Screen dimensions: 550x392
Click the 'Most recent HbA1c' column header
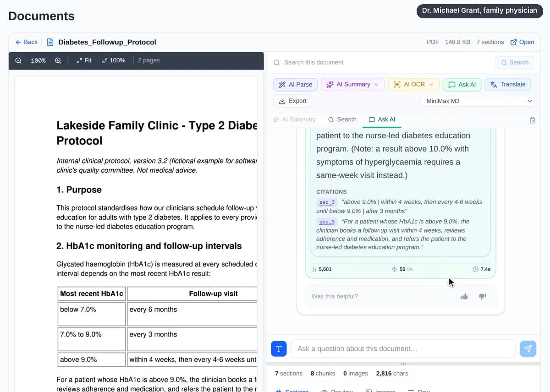click(x=92, y=294)
